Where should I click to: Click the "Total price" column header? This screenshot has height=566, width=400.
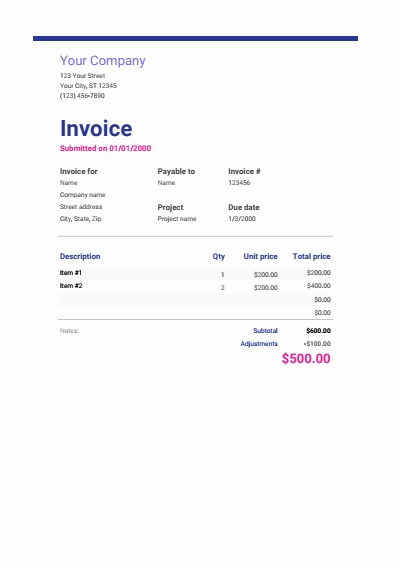tap(312, 256)
